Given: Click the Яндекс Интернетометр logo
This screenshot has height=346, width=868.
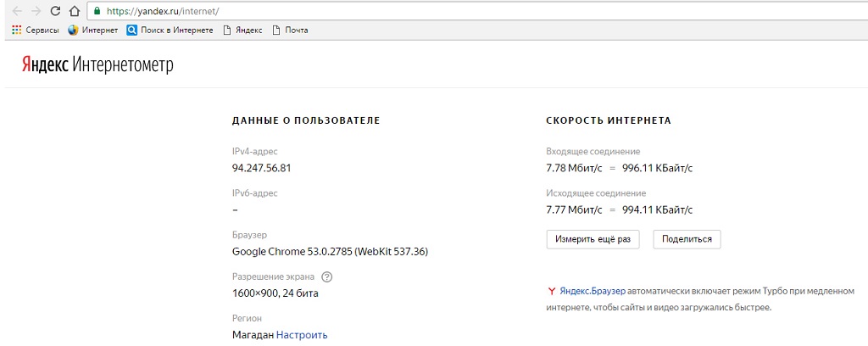Looking at the screenshot, I should point(97,64).
